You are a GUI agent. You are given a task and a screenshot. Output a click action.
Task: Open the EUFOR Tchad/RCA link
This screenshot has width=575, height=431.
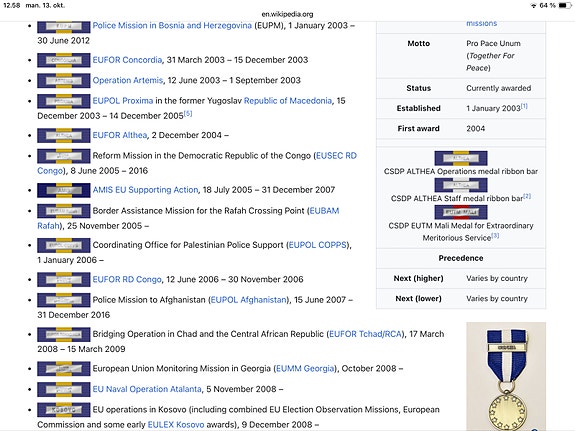point(365,334)
